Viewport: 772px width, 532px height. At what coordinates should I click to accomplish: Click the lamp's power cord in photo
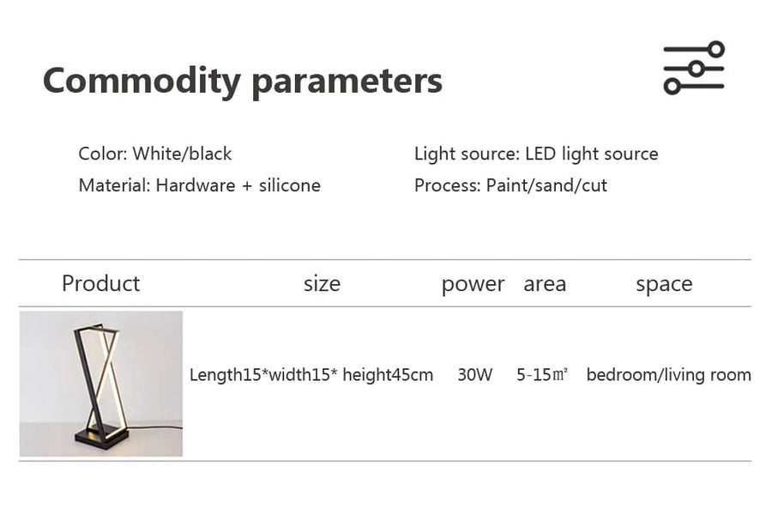(x=154, y=426)
